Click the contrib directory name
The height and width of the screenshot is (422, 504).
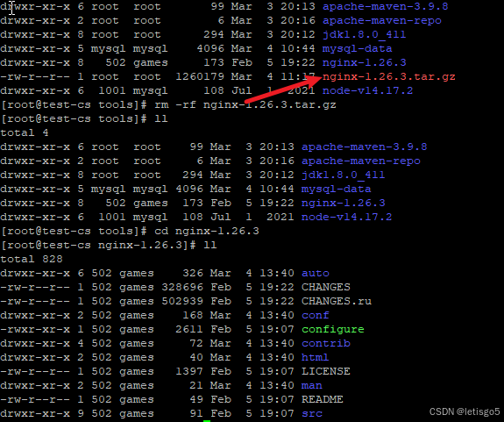pos(326,344)
